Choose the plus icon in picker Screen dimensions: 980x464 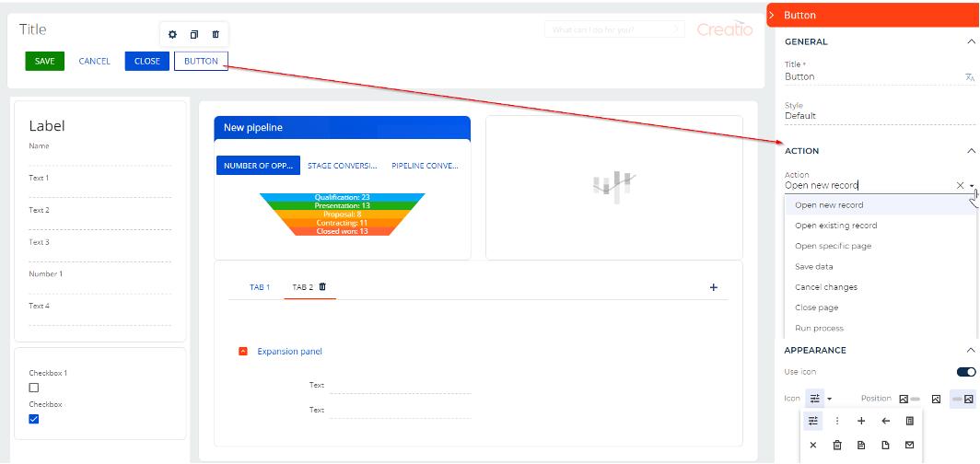(x=861, y=421)
